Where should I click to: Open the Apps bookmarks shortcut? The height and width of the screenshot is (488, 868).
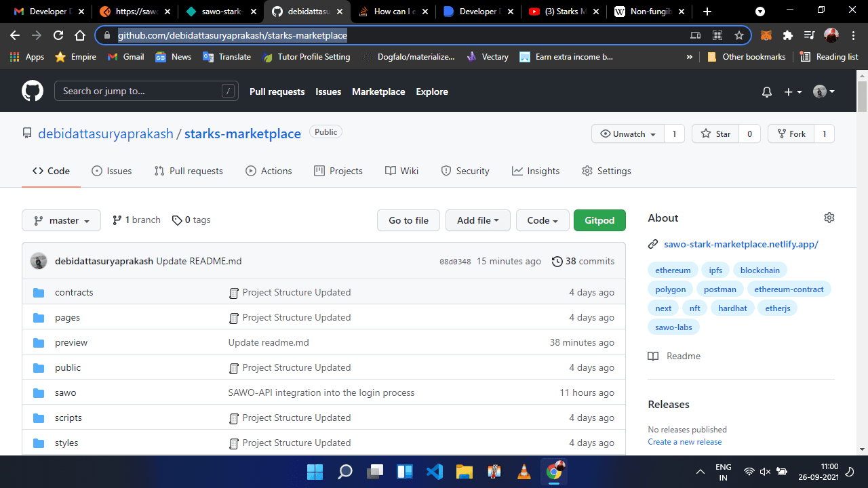(27, 57)
